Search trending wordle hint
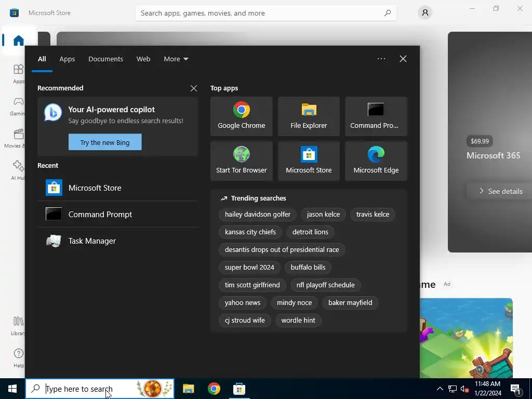This screenshot has width=532, height=399. pyautogui.click(x=298, y=320)
